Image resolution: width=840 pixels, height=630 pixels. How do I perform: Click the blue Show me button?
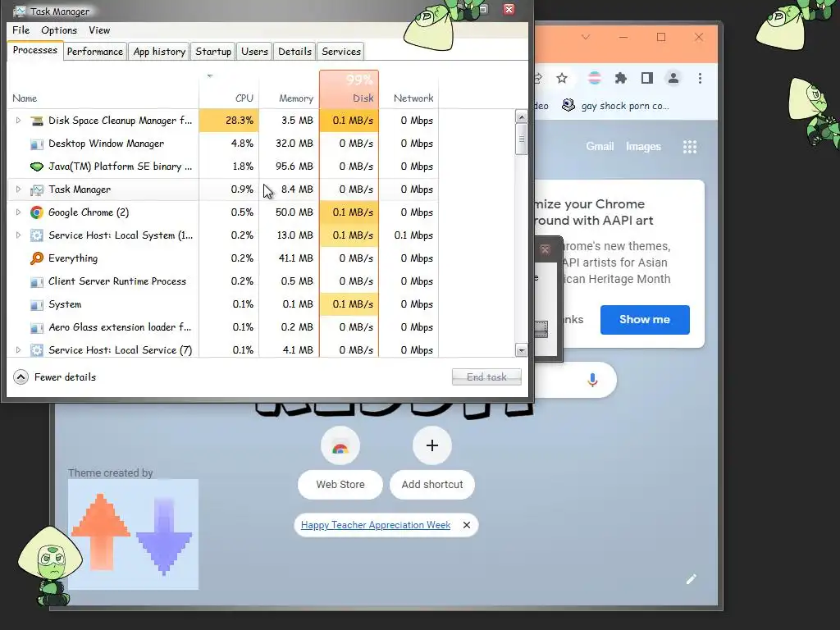point(645,320)
